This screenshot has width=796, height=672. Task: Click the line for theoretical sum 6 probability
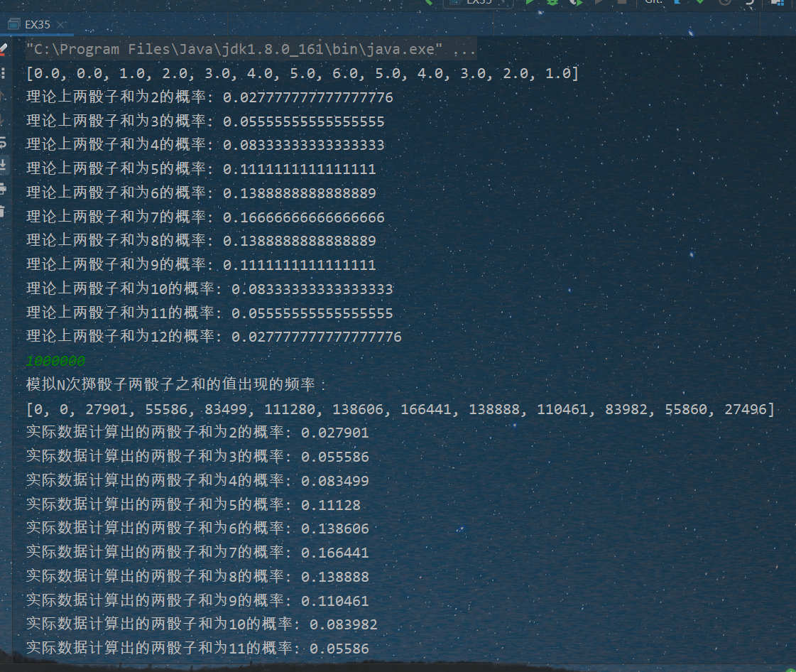[x=201, y=193]
